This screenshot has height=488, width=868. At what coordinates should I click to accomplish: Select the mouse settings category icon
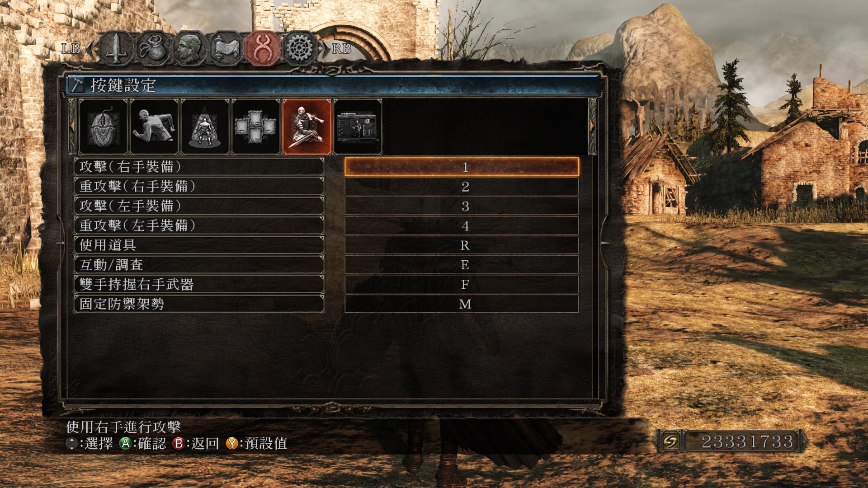click(103, 127)
